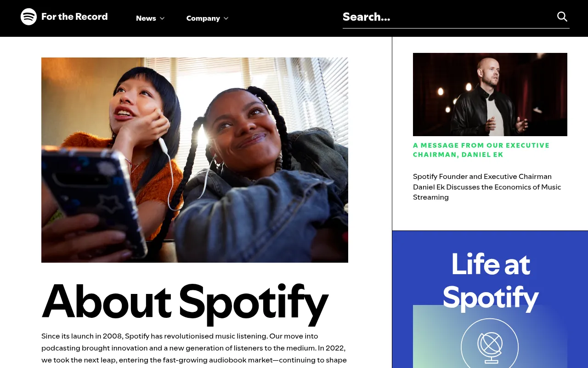This screenshot has height=368, width=588.
Task: Click the magnifying glass search icon
Action: pos(562,17)
